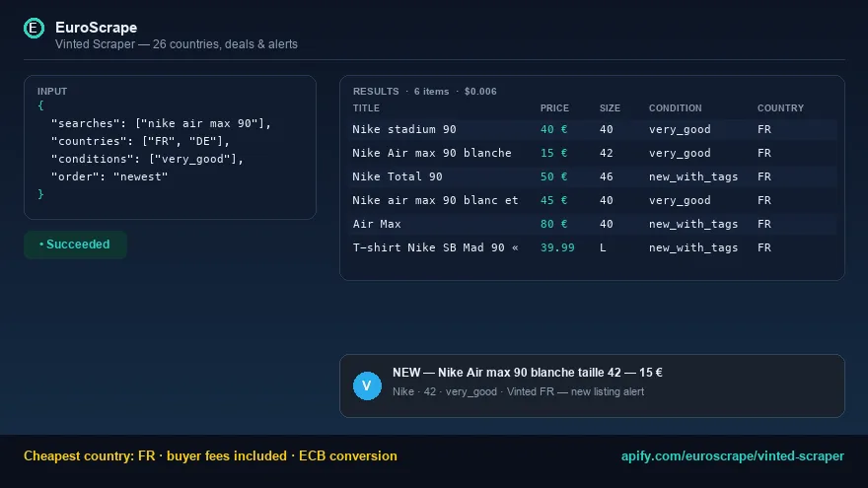
Task: Sort by the PRICE column header
Action: [554, 108]
